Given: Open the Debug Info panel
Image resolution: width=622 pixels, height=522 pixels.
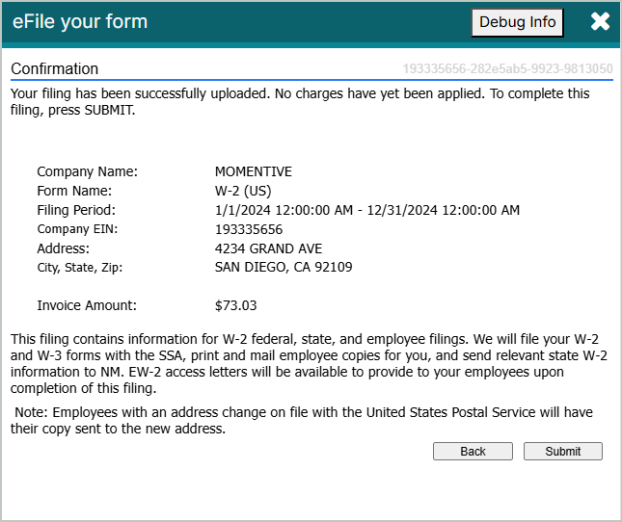Looking at the screenshot, I should pos(517,23).
